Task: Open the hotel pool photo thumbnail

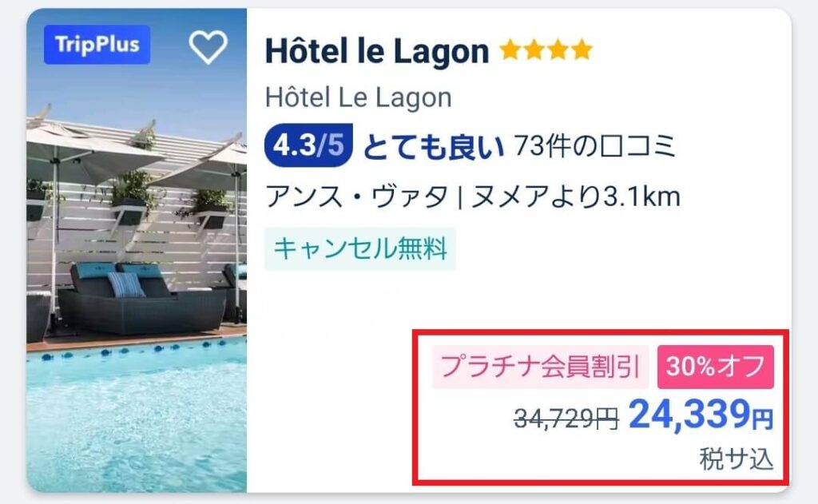Action: 137,251
